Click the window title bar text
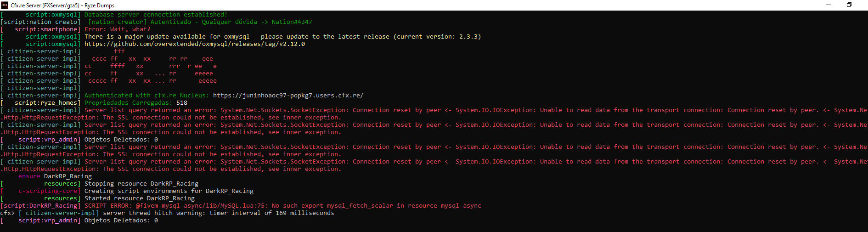Viewport: 868px width, 232px height. click(62, 6)
